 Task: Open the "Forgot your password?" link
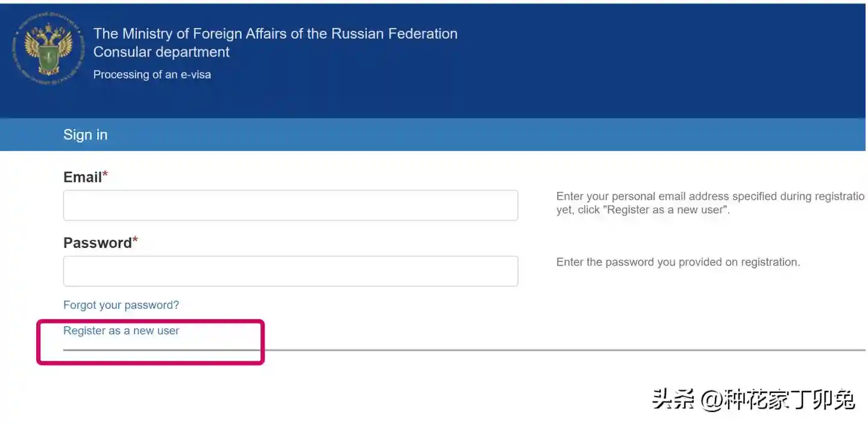tap(121, 305)
